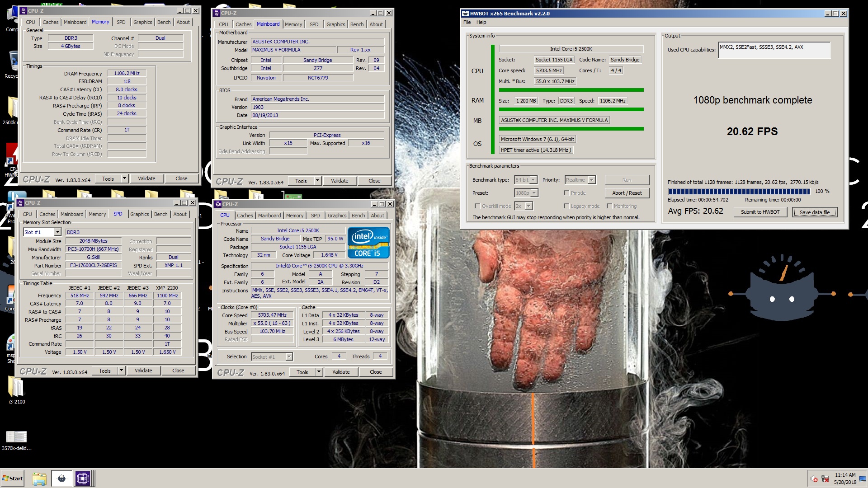Expand Tools arrow in Memory CPU-Z window
This screenshot has height=488, width=868.
tap(124, 178)
